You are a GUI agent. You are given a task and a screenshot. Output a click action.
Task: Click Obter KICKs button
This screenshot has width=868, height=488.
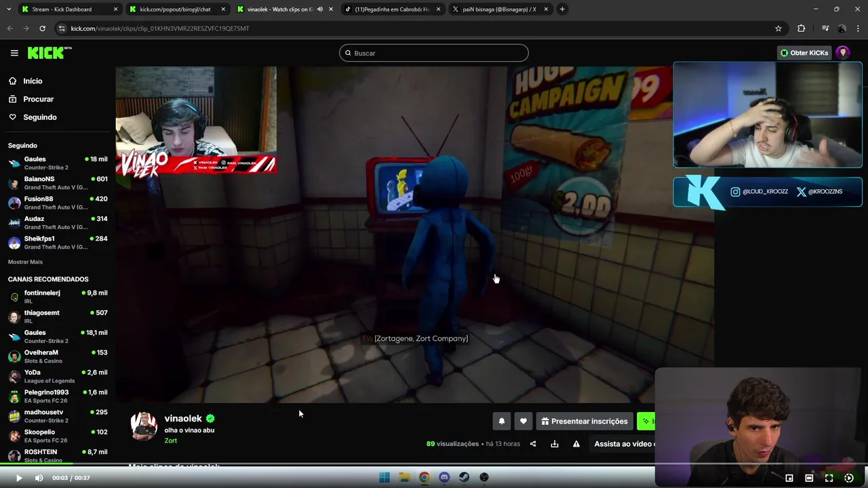tap(804, 53)
